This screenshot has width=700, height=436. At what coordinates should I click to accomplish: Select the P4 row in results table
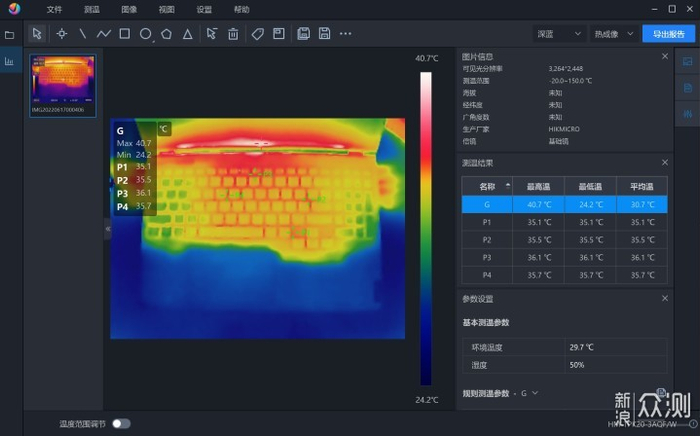pyautogui.click(x=565, y=275)
